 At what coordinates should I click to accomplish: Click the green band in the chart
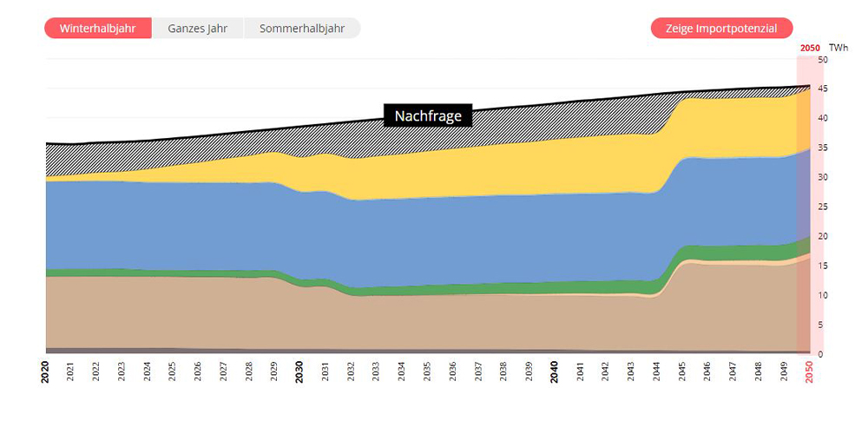coord(521,288)
